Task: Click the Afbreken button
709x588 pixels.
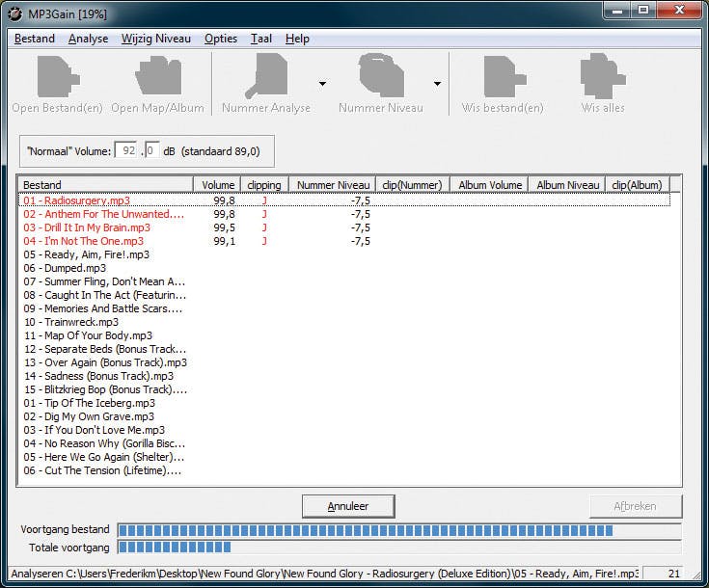Action: point(636,506)
